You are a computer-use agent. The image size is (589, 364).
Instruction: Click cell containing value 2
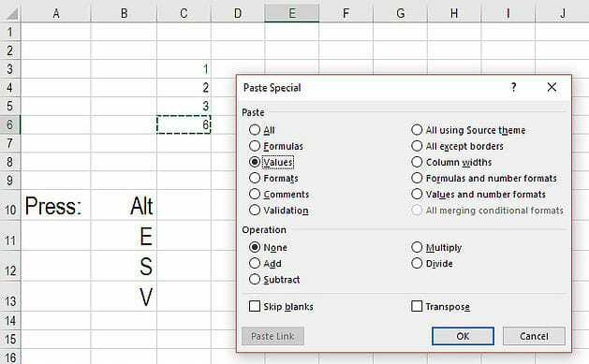point(184,87)
